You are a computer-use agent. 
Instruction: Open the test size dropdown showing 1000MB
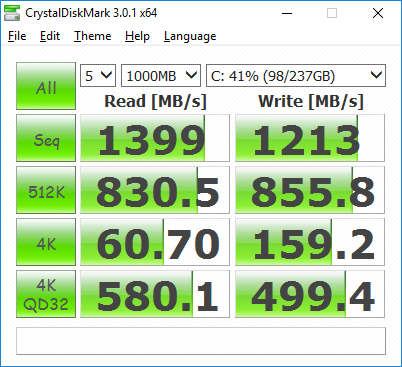coord(161,76)
